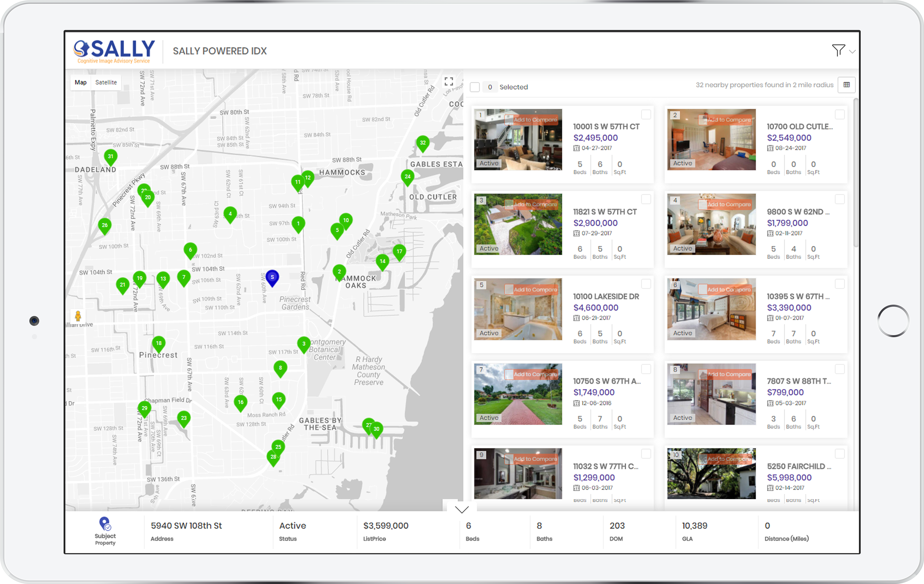Click the Street View pegman icon
The height and width of the screenshot is (584, 924).
click(78, 316)
